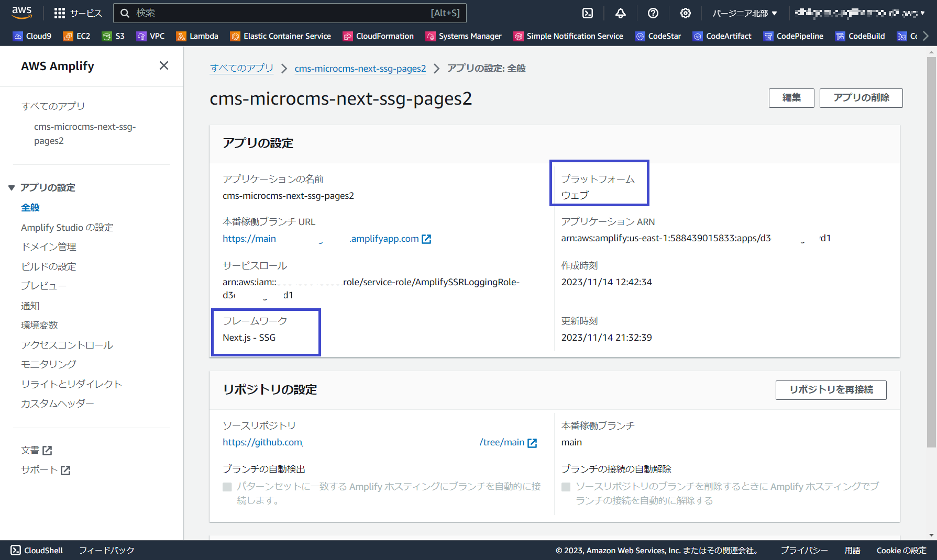Open プレビュー in the sidebar
This screenshot has width=937, height=560.
coord(44,286)
